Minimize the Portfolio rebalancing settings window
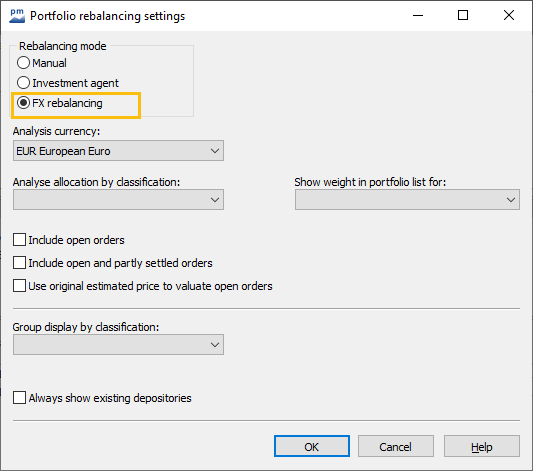533x471 pixels. click(418, 16)
